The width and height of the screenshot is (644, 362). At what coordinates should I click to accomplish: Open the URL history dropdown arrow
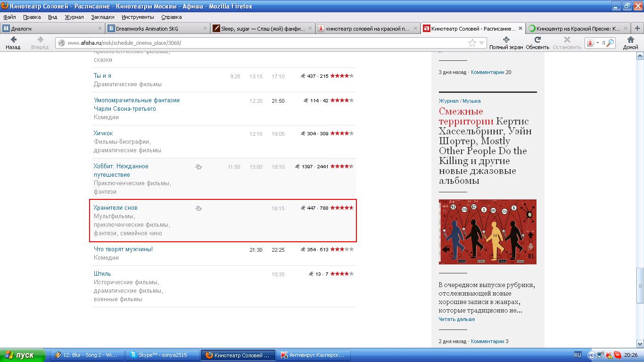[x=482, y=43]
